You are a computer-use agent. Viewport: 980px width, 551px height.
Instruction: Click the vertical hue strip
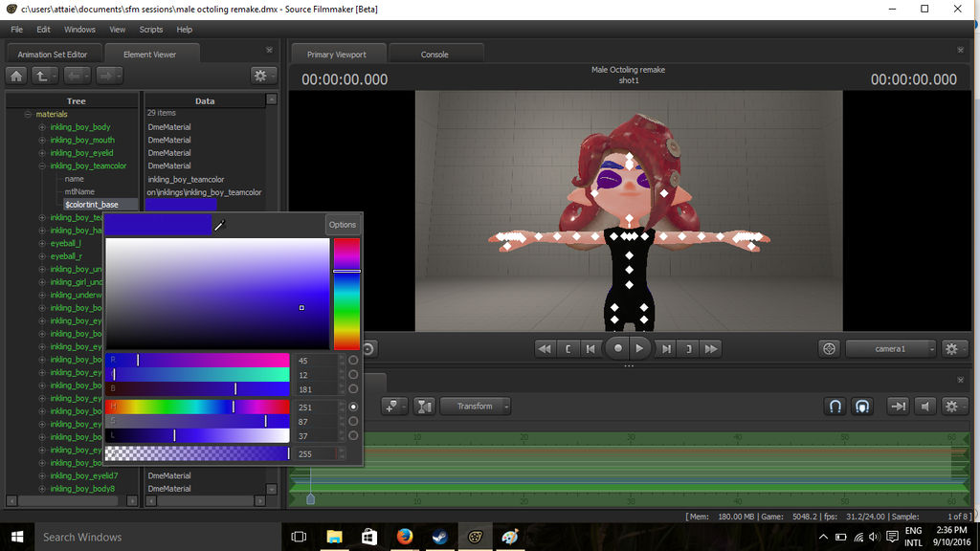coord(346,294)
